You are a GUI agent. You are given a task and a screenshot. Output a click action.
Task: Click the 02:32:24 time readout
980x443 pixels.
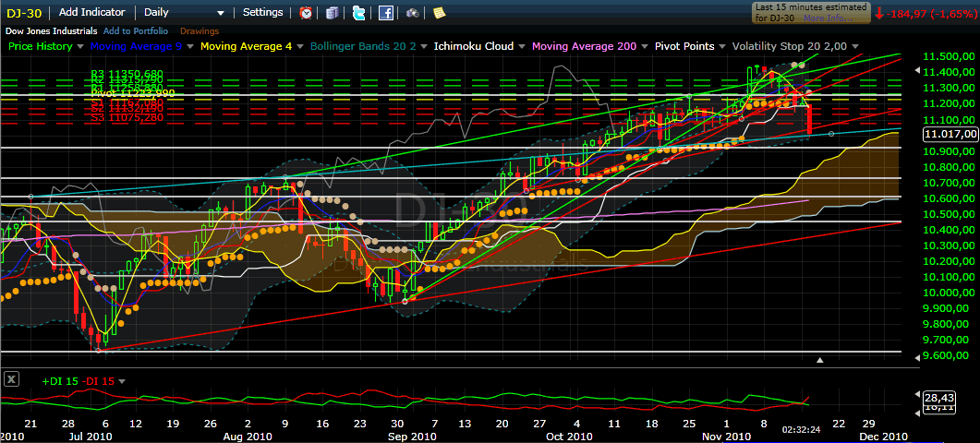click(801, 430)
